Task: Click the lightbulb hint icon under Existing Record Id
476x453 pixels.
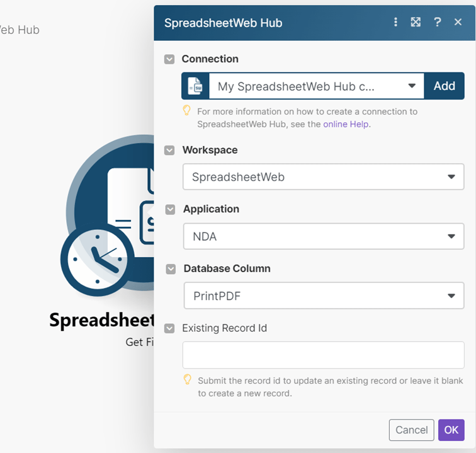Action: [187, 380]
